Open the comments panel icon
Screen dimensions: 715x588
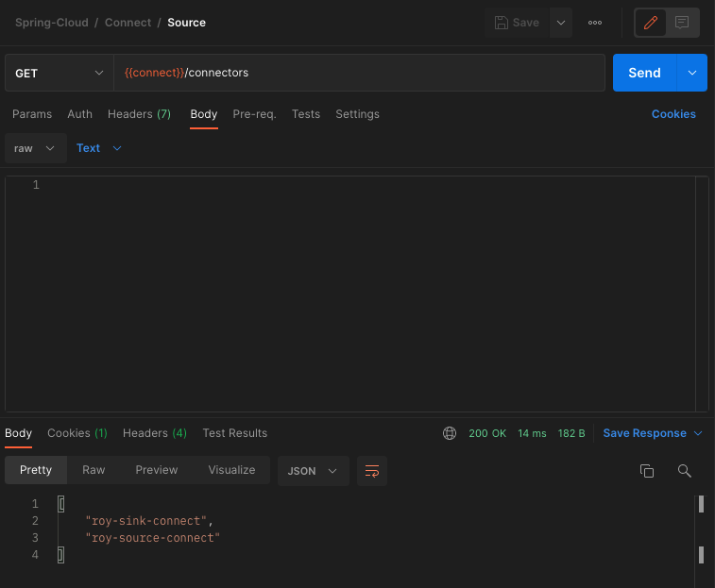[682, 23]
